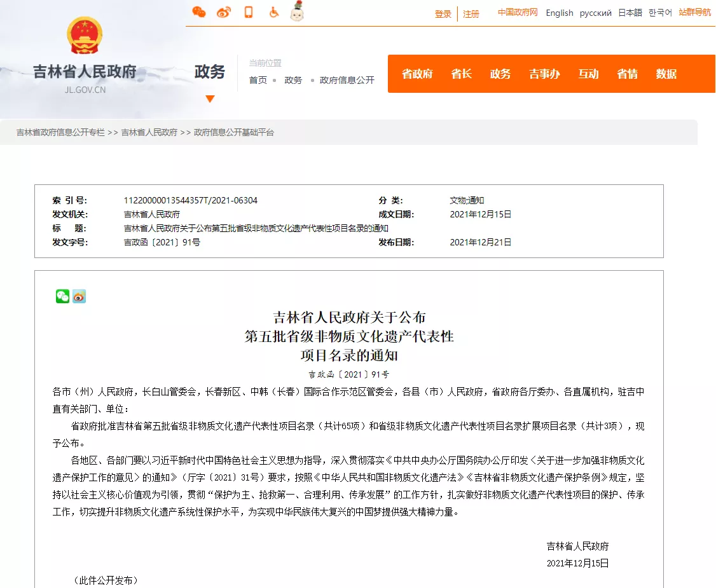Open the wheelchair accessibility icon
716x588 pixels.
click(x=273, y=12)
